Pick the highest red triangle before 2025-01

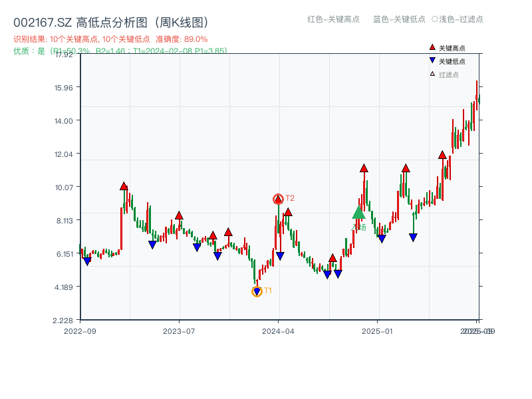[x=364, y=168]
